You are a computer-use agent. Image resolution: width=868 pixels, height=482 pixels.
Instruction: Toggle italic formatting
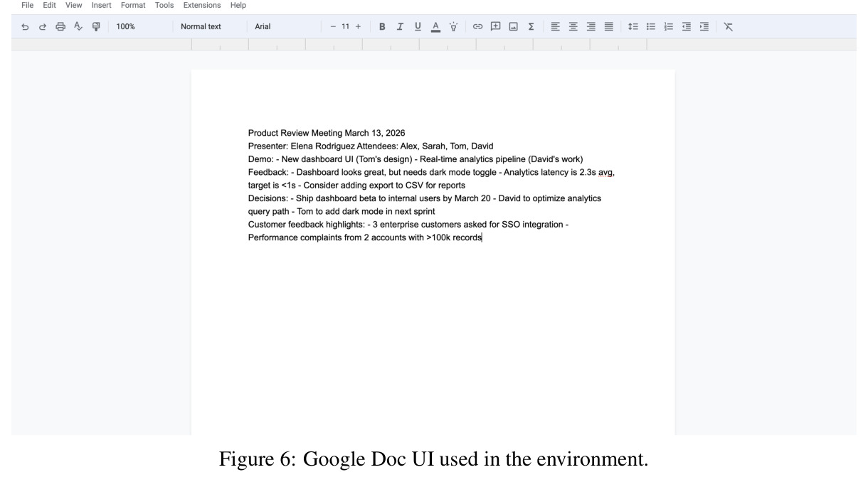(x=400, y=26)
